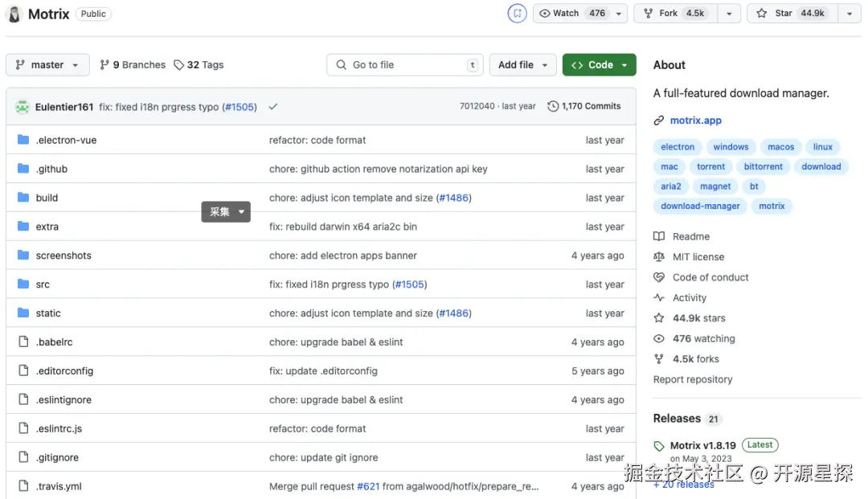The image size is (868, 499).
Task: Click the static folder icon
Action: pos(23,313)
